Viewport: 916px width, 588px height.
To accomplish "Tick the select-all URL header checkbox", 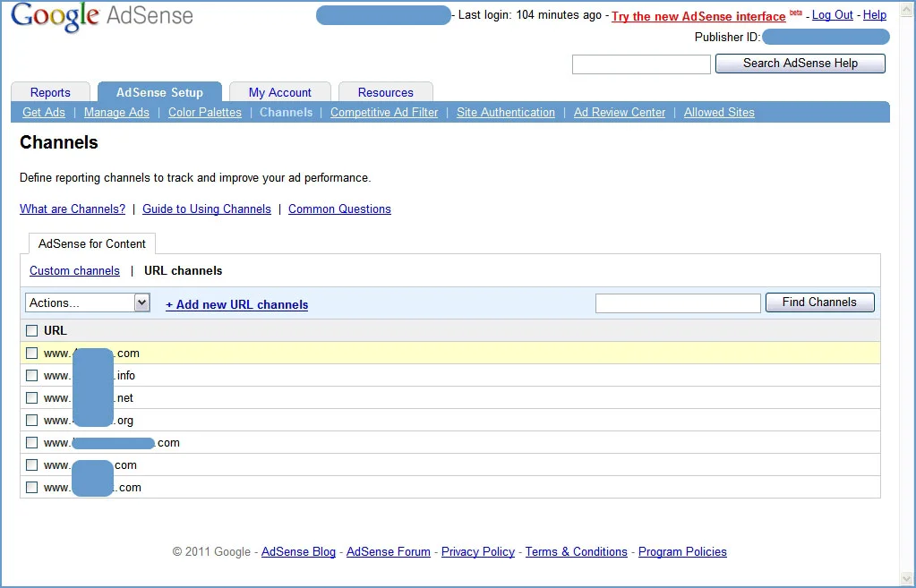I will click(x=32, y=331).
